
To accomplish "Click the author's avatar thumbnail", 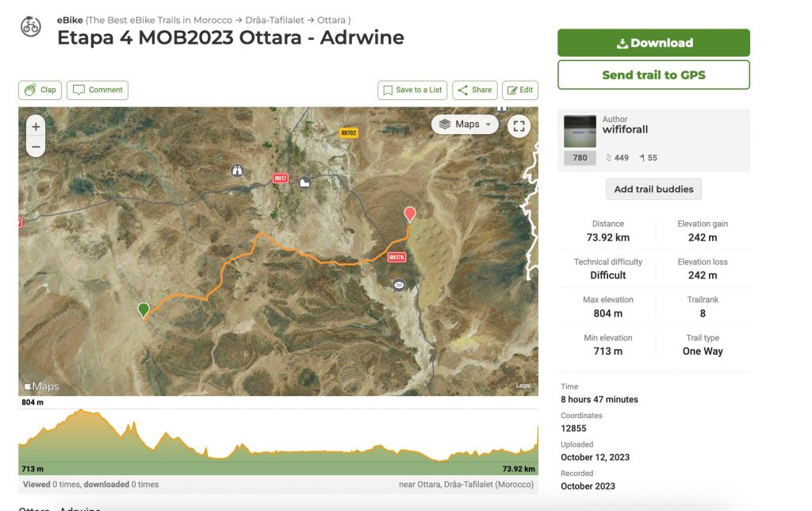I will (x=580, y=131).
